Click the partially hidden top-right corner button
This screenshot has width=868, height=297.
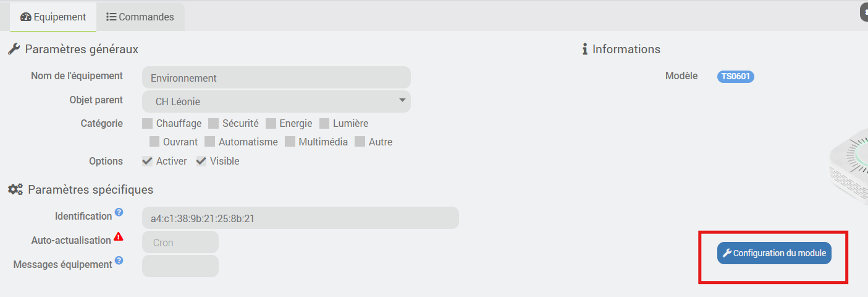pos(864,12)
